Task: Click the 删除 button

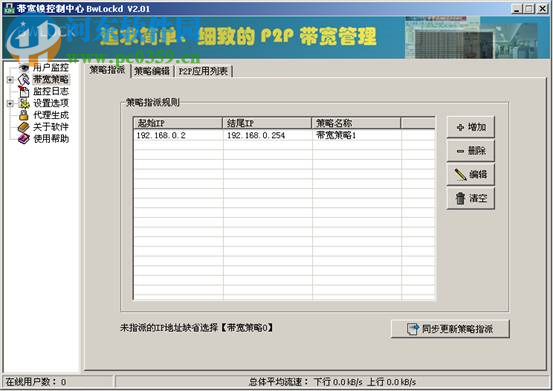Action: point(471,151)
